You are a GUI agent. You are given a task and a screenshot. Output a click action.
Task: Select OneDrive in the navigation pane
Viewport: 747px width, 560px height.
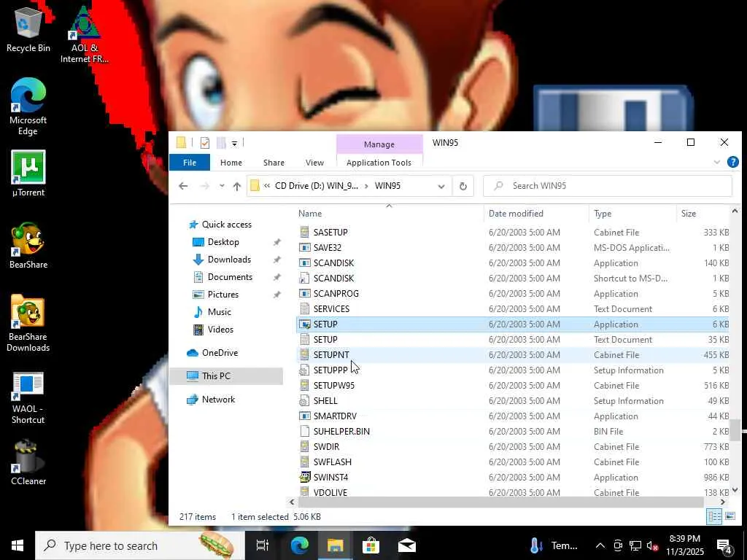220,353
